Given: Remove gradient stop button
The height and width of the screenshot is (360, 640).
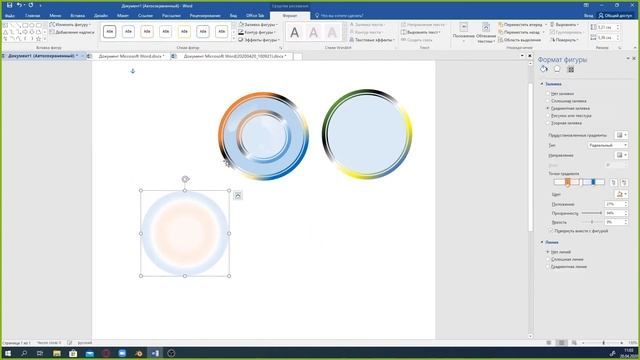Looking at the screenshot, I should tap(624, 182).
